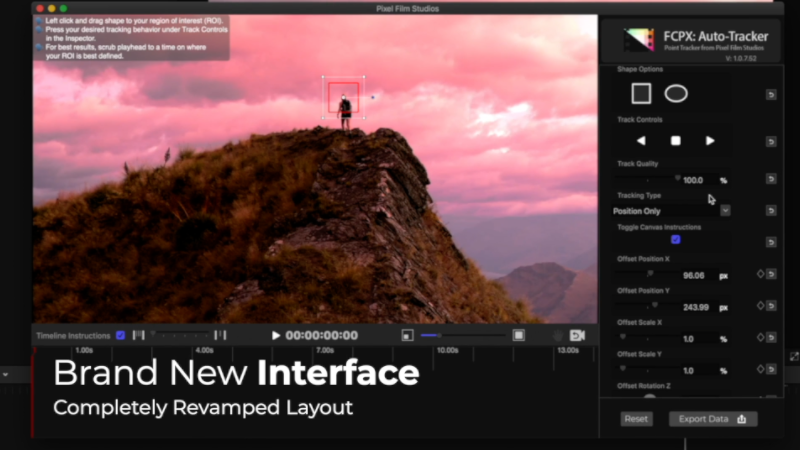Click the 4.00s timeline ruler mark
Screen dimensions: 800x450
(x=204, y=351)
